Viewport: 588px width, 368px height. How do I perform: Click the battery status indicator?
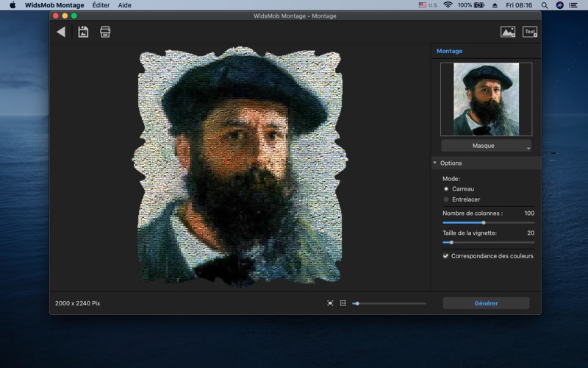471,5
